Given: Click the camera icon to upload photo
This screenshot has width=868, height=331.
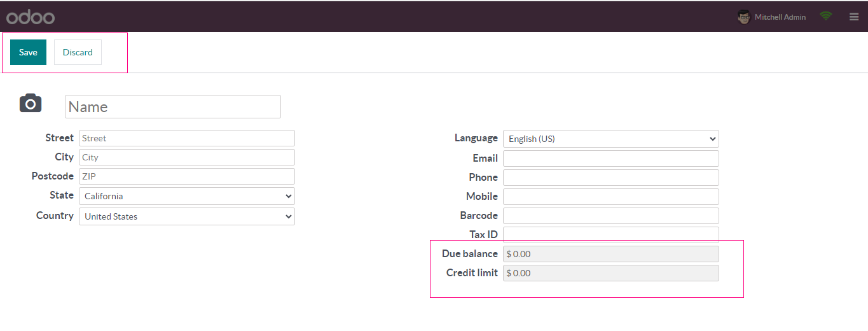Looking at the screenshot, I should pyautogui.click(x=31, y=103).
